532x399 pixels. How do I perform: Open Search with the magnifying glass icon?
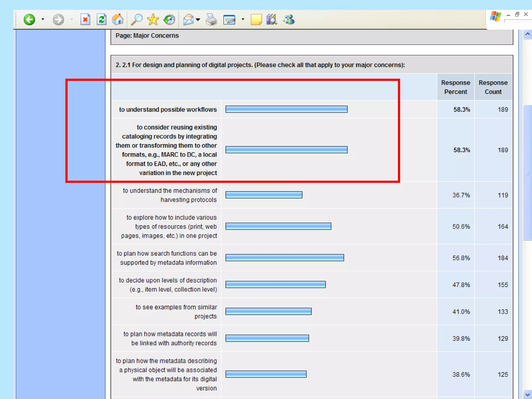point(137,19)
